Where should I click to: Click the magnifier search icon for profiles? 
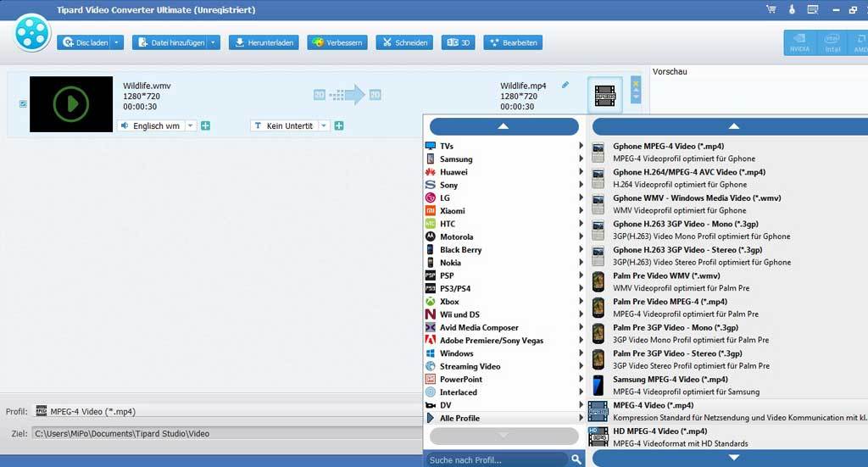tap(576, 459)
